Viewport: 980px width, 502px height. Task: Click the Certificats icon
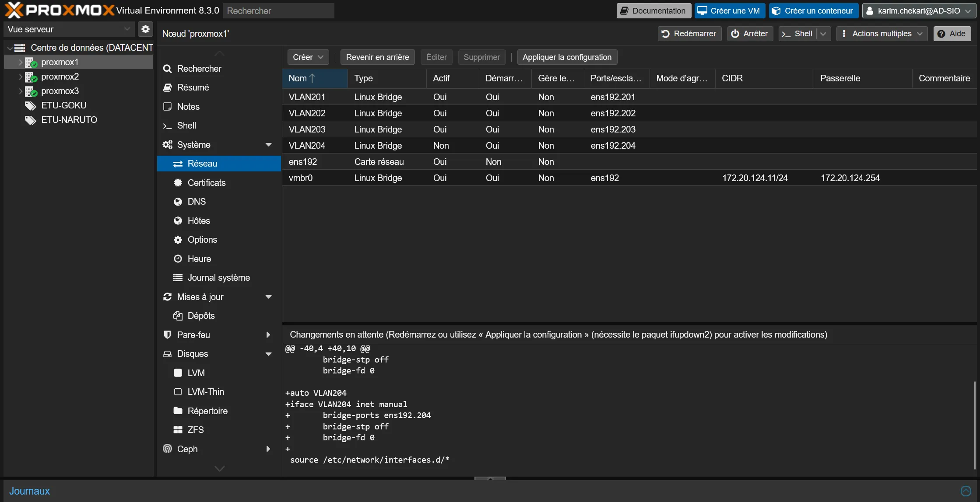[178, 183]
